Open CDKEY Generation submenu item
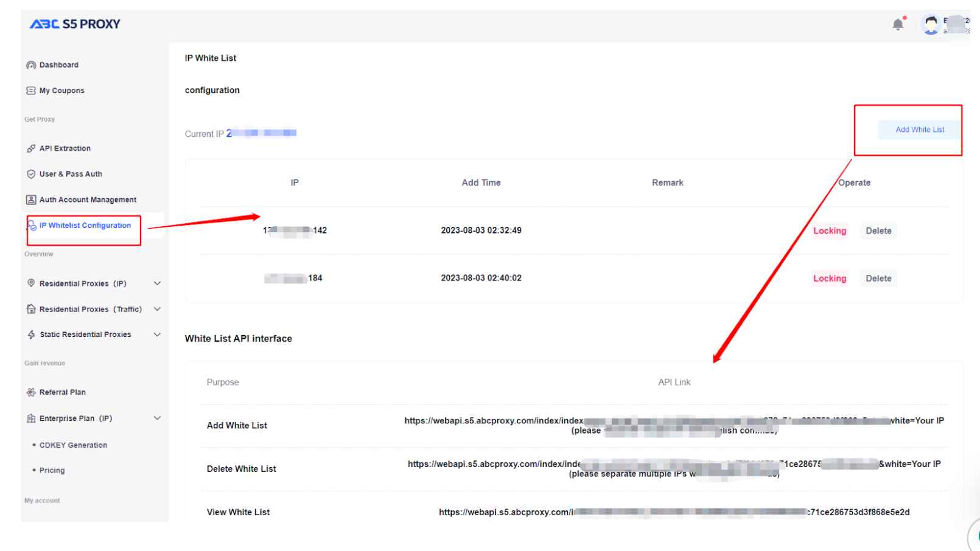980x551 pixels. tap(73, 445)
